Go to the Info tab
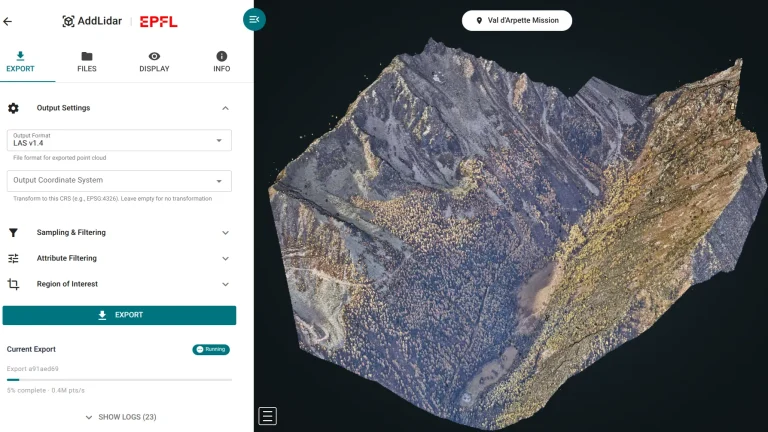768x432 pixels. coord(221,62)
